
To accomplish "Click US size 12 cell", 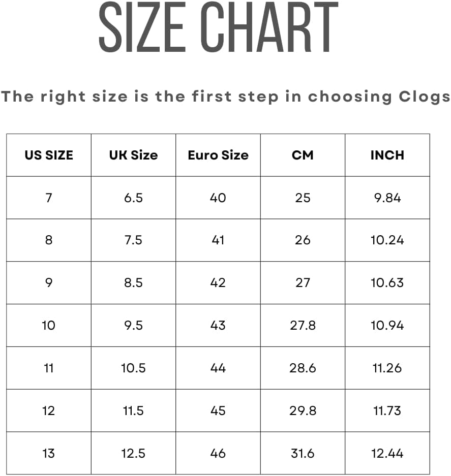I will 49,410.
